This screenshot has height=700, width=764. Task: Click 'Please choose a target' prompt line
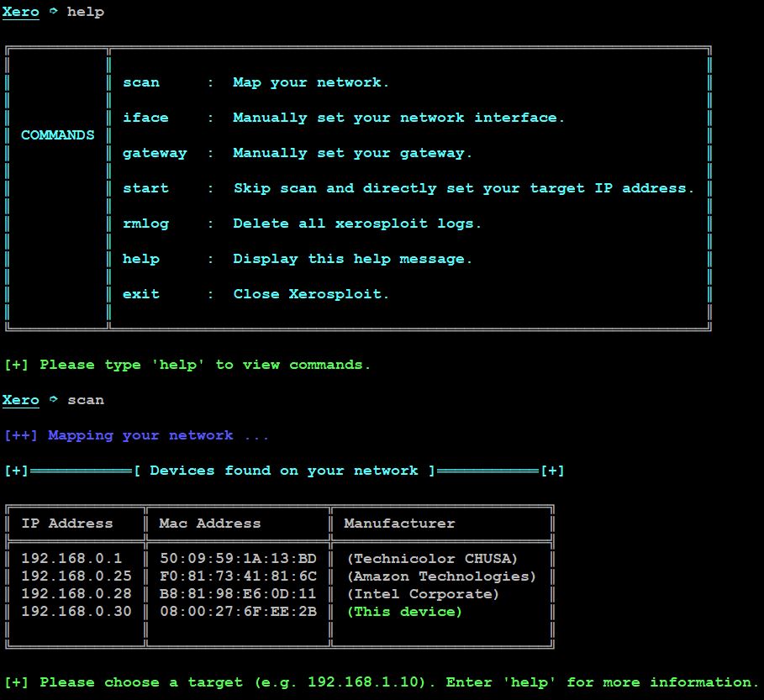click(x=382, y=682)
